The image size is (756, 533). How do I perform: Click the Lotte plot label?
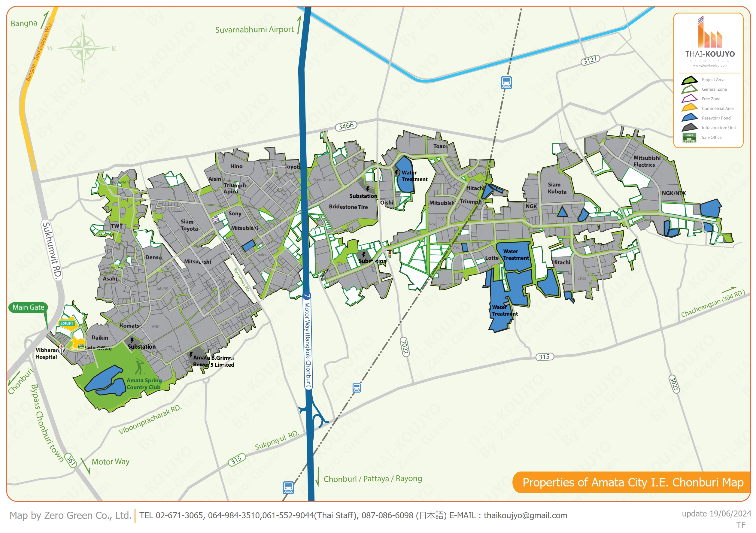[x=492, y=258]
